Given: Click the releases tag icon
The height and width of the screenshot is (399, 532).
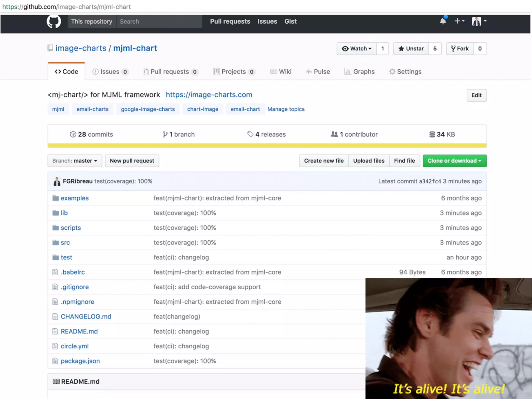Looking at the screenshot, I should point(250,134).
